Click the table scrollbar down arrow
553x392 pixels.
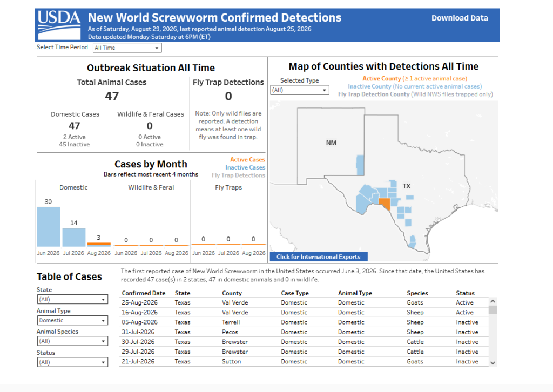pyautogui.click(x=493, y=363)
